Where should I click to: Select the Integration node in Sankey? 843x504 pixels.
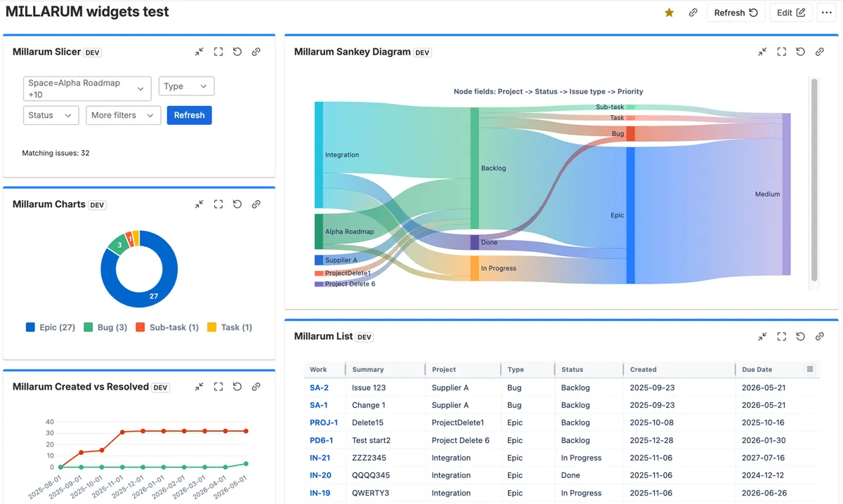pyautogui.click(x=319, y=154)
